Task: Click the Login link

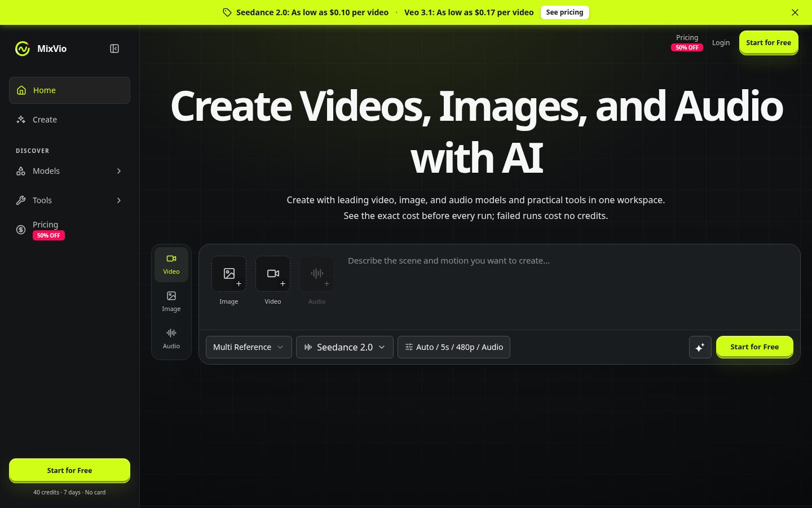Action: 721,43
